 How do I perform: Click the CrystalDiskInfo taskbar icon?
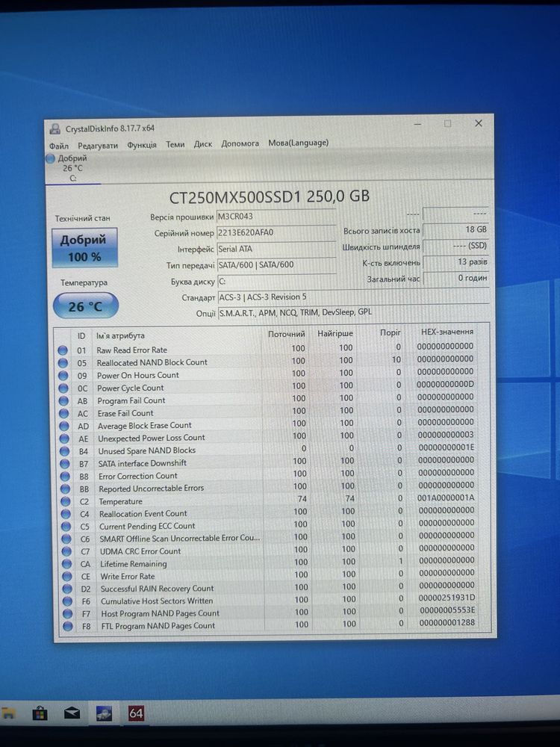click(104, 713)
